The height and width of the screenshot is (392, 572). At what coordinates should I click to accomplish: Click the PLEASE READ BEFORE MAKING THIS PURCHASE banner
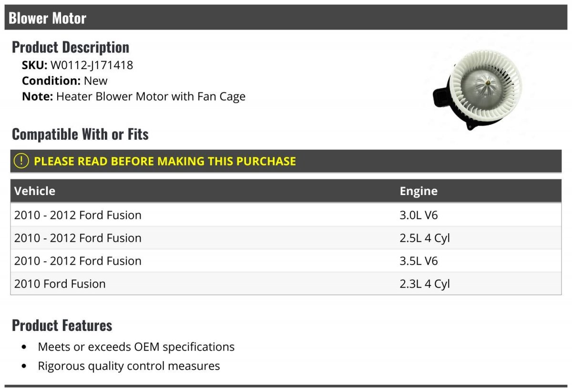tap(286, 161)
